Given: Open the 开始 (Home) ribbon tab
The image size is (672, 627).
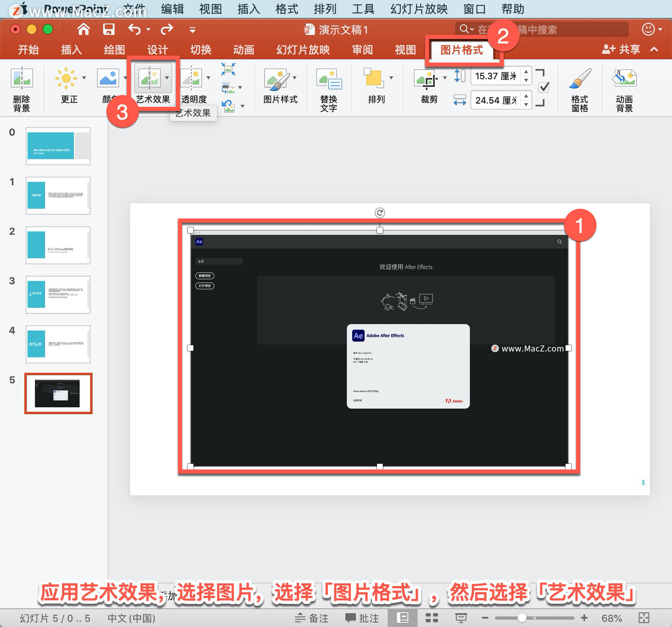Looking at the screenshot, I should coord(28,50).
